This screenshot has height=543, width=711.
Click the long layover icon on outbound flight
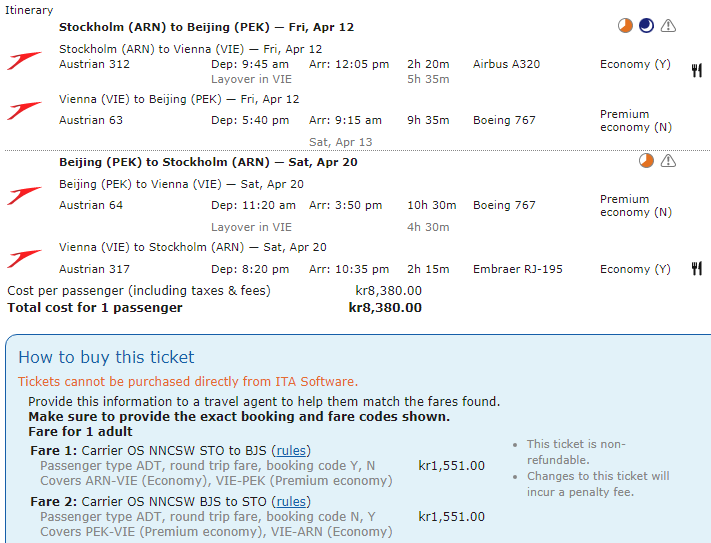point(625,26)
